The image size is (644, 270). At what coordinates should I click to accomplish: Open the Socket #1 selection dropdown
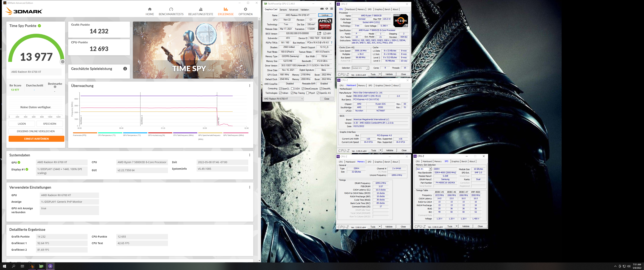pos(360,68)
